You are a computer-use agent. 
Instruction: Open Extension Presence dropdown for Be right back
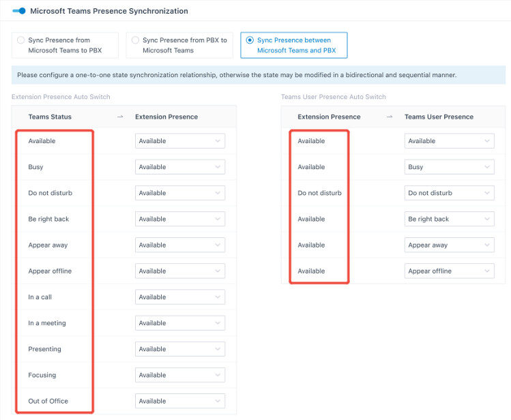click(180, 219)
